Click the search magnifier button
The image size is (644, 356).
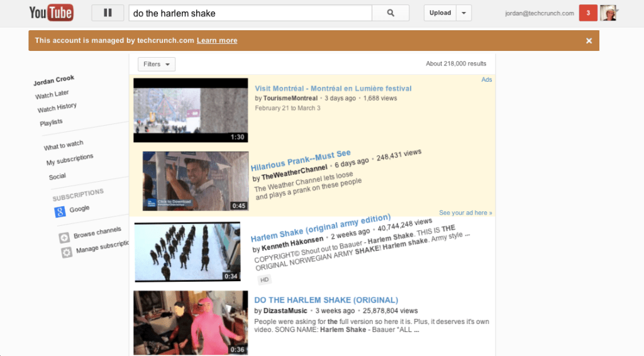point(390,13)
